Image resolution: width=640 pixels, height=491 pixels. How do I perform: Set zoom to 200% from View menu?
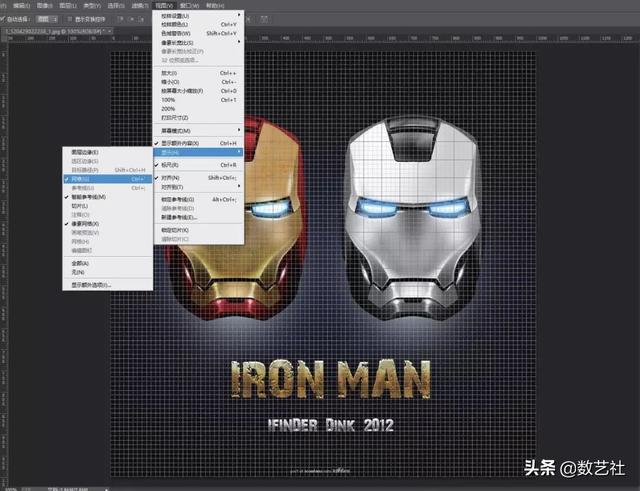click(198, 109)
